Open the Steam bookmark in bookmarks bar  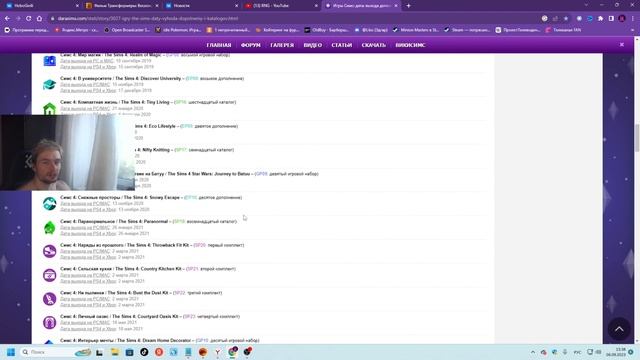coord(468,30)
